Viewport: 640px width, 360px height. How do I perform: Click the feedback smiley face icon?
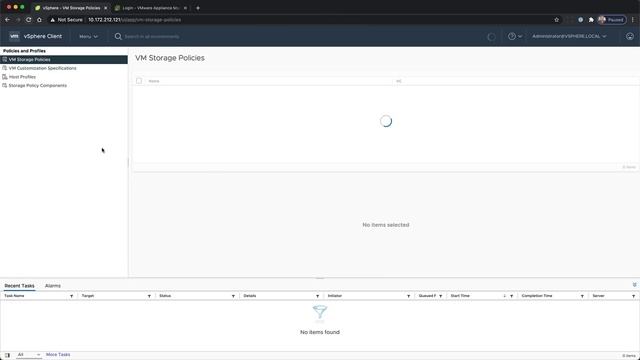pyautogui.click(x=630, y=36)
